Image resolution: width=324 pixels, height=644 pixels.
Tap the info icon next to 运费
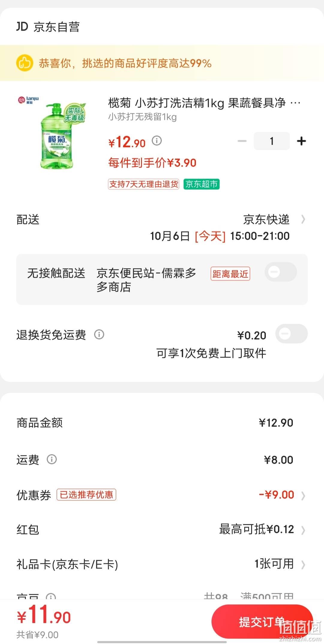(52, 459)
